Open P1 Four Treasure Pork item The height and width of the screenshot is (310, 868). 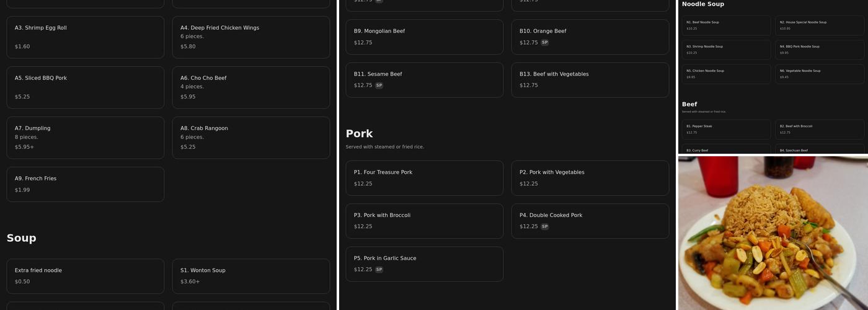(x=424, y=178)
